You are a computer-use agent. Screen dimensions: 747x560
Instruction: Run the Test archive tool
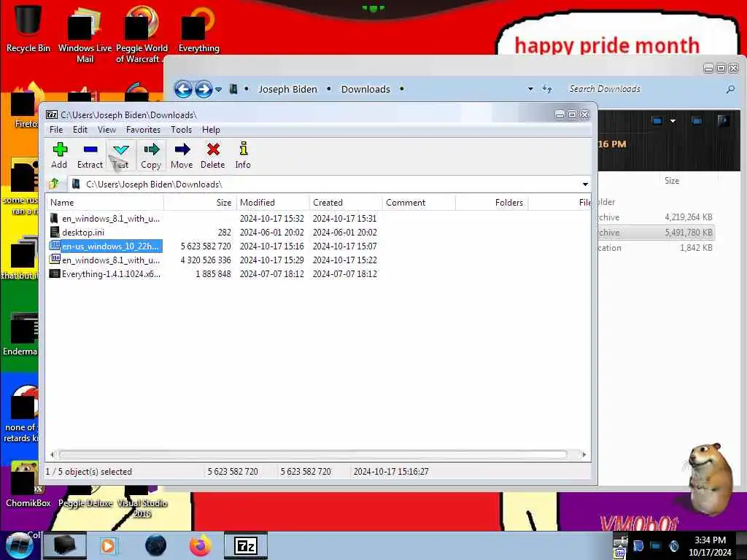(120, 155)
